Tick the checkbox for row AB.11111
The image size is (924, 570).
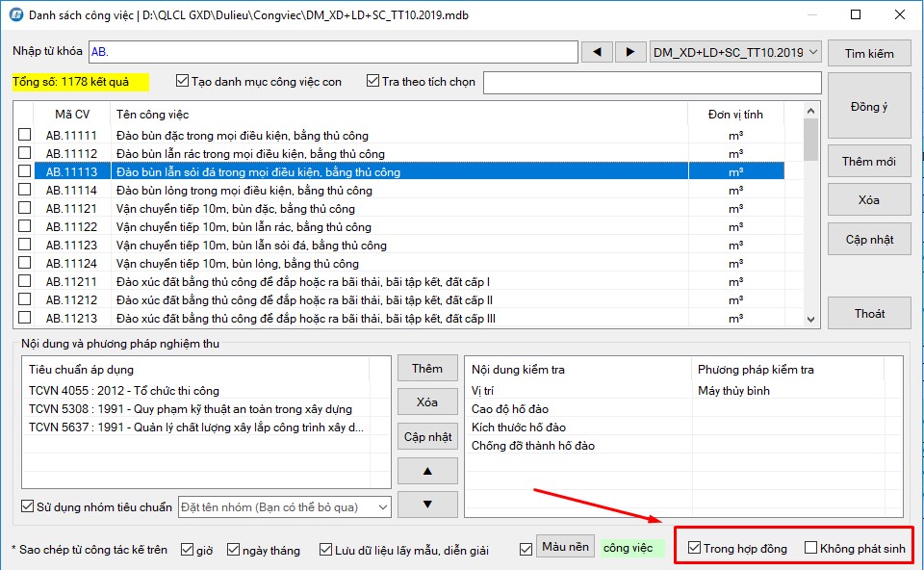[25, 136]
